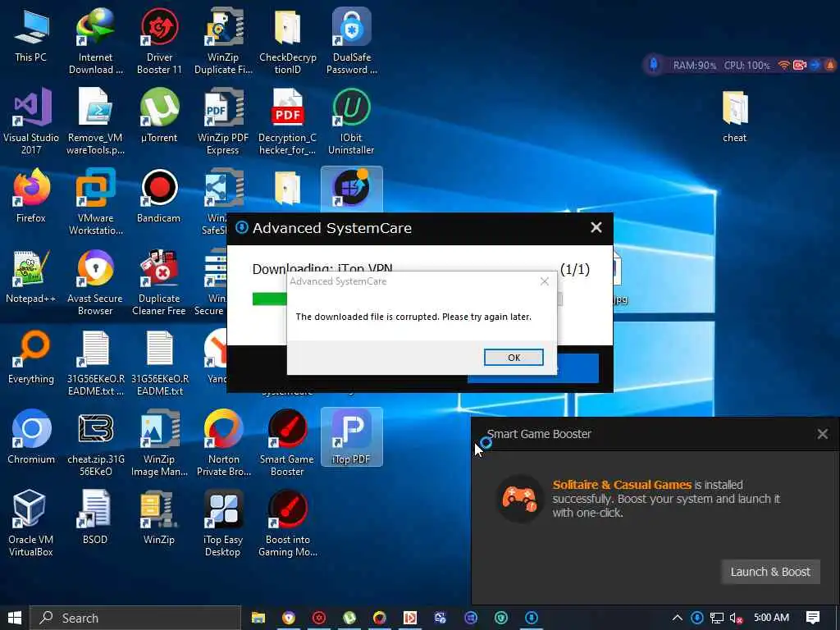The width and height of the screenshot is (840, 630).
Task: Select Firefox desktop icon
Action: point(31,196)
